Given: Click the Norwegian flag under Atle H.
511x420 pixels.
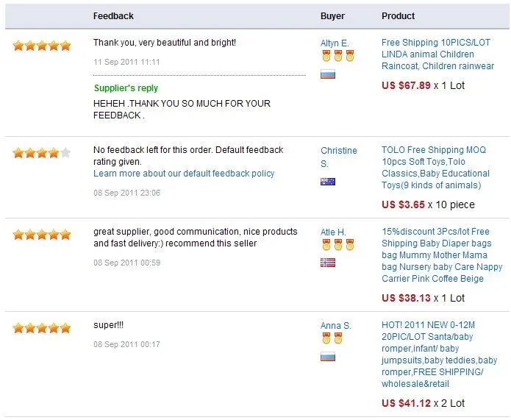Looking at the screenshot, I should (x=328, y=263).
